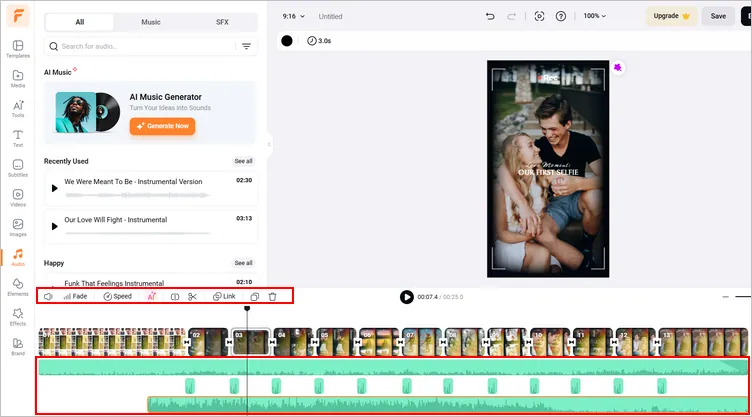Open the Images sidebar panel
752x417 pixels.
(x=18, y=227)
